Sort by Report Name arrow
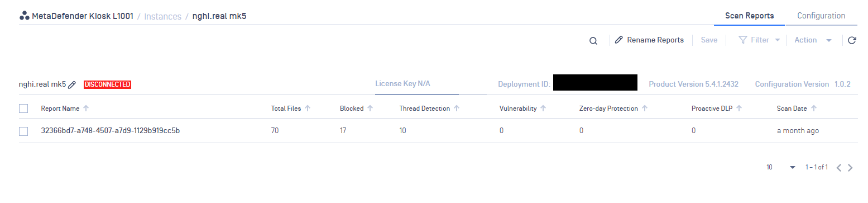Viewport: 868px width, 203px height. click(86, 108)
